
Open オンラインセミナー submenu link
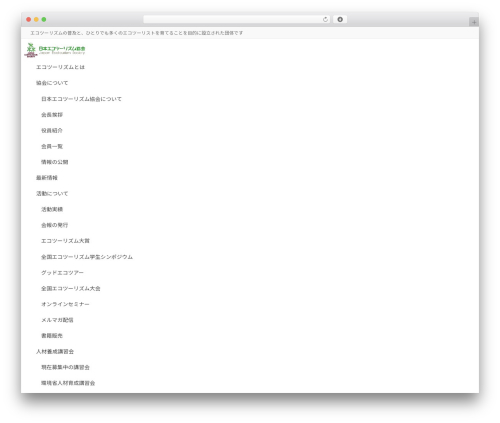[x=65, y=304]
